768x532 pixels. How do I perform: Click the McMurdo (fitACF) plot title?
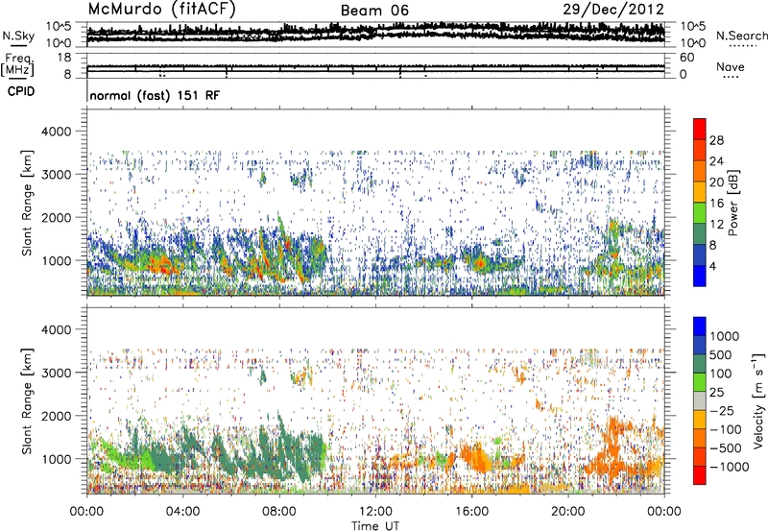click(x=161, y=9)
